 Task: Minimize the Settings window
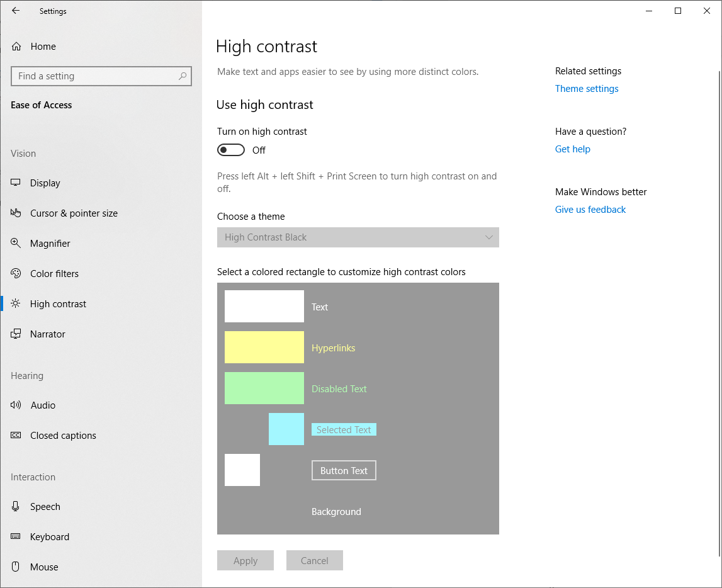[649, 11]
